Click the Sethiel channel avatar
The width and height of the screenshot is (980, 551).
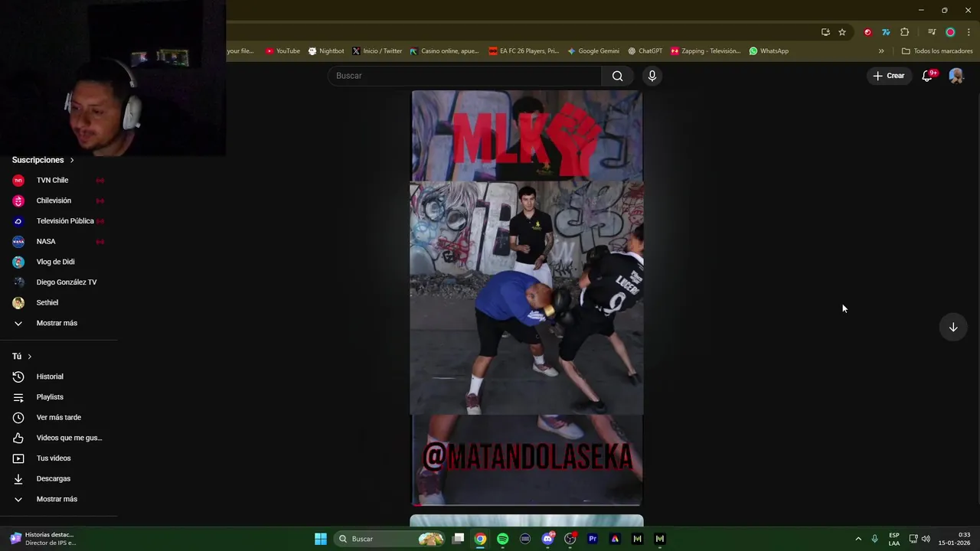click(x=18, y=303)
